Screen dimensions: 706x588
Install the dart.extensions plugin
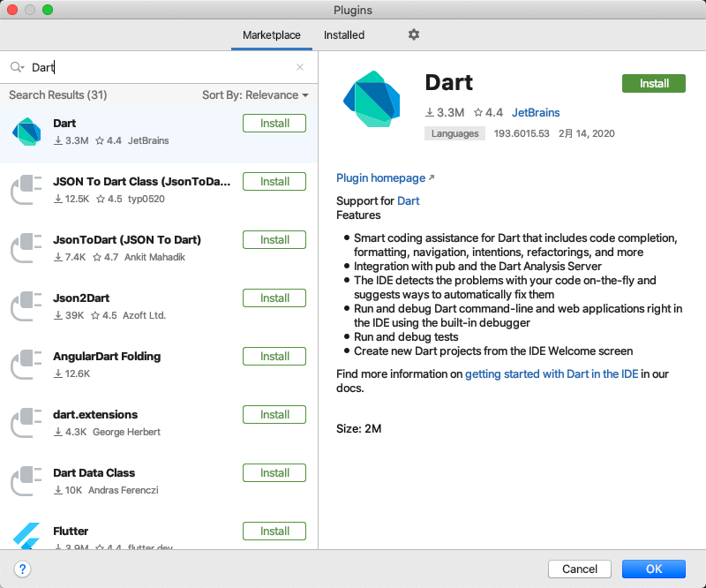(x=274, y=415)
